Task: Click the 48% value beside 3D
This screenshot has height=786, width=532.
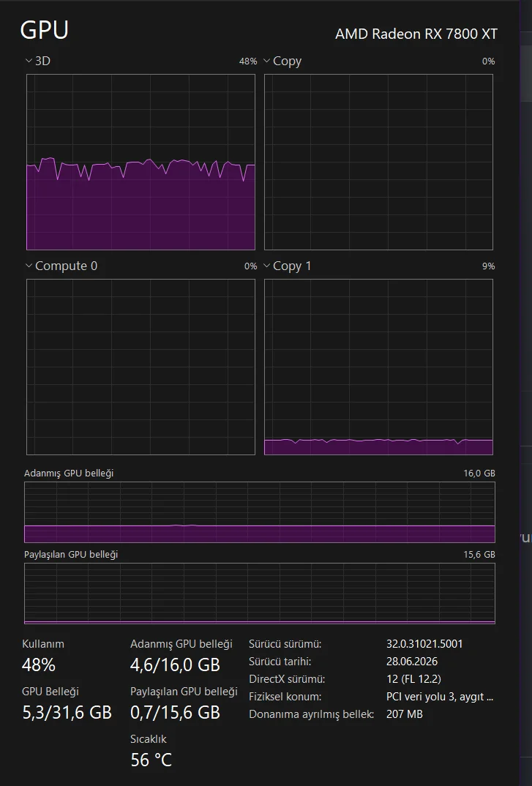Action: [247, 61]
